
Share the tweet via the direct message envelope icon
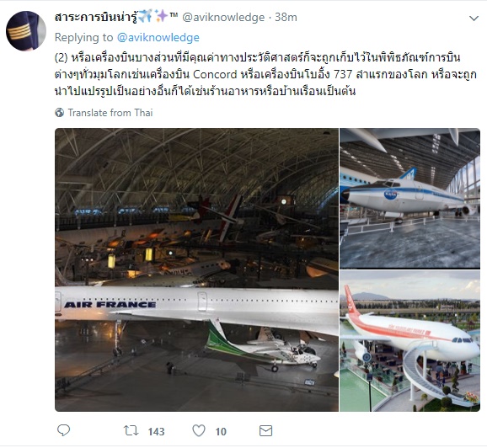[x=266, y=430]
